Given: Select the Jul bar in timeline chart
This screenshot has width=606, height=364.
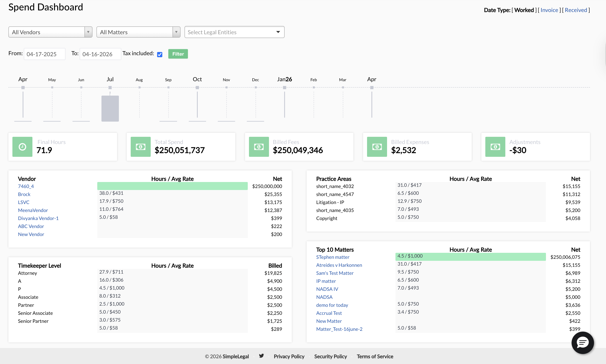Looking at the screenshot, I should pos(110,108).
